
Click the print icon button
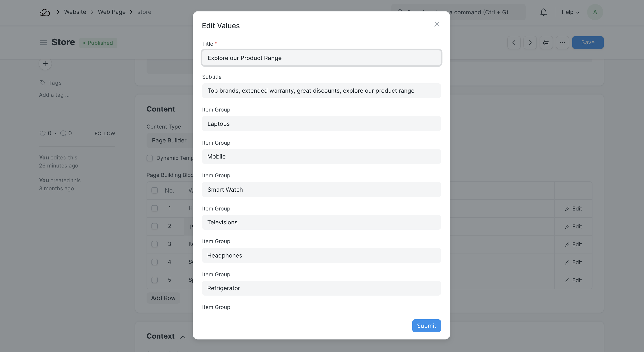pyautogui.click(x=546, y=43)
